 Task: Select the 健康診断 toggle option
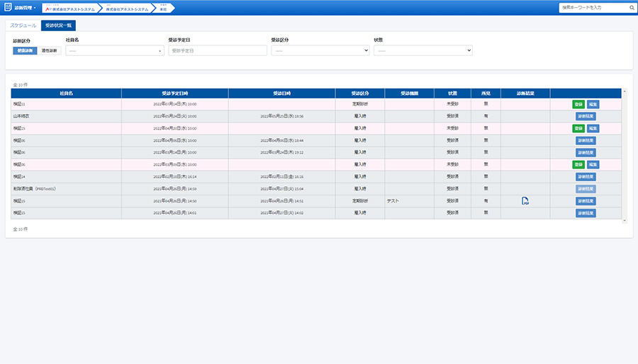(x=25, y=51)
